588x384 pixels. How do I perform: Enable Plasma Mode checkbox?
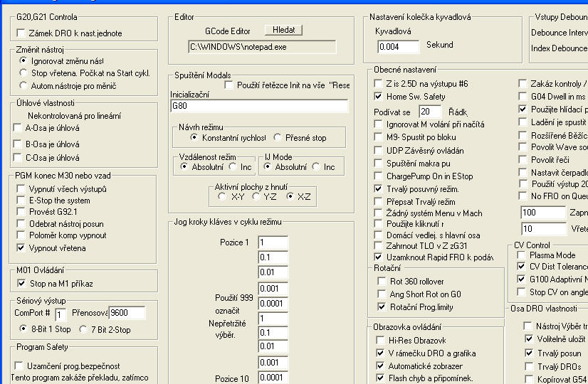tap(523, 255)
